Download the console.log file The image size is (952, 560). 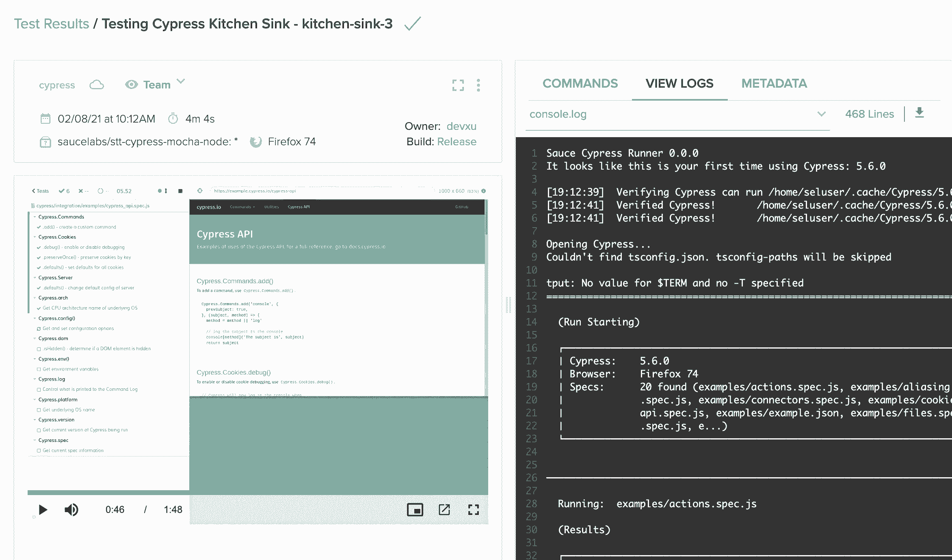(920, 113)
